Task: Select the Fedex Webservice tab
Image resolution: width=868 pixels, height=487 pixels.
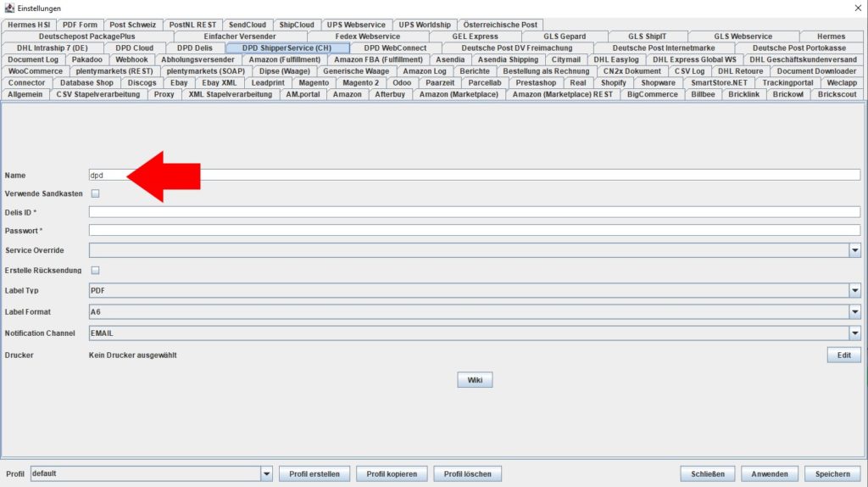Action: click(367, 36)
